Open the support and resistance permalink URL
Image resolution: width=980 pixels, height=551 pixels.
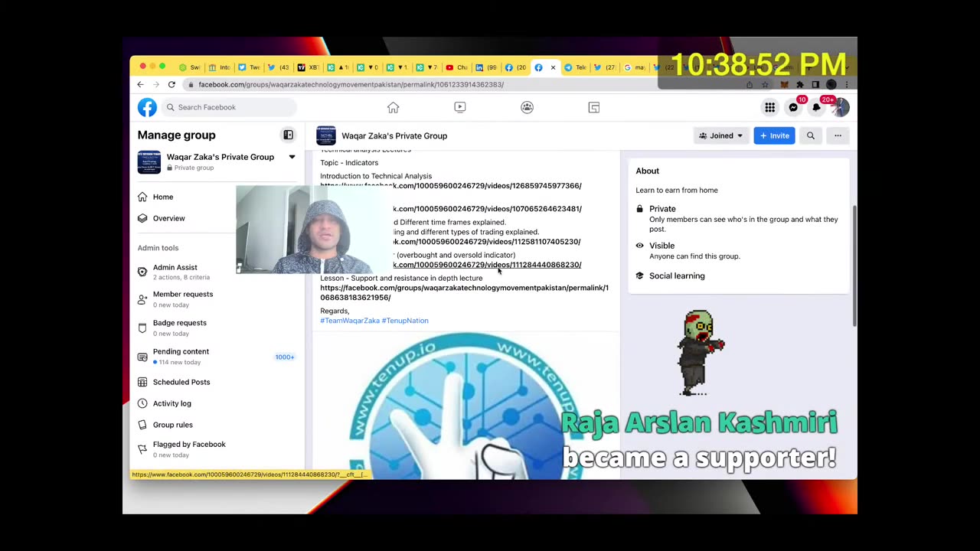click(x=464, y=292)
